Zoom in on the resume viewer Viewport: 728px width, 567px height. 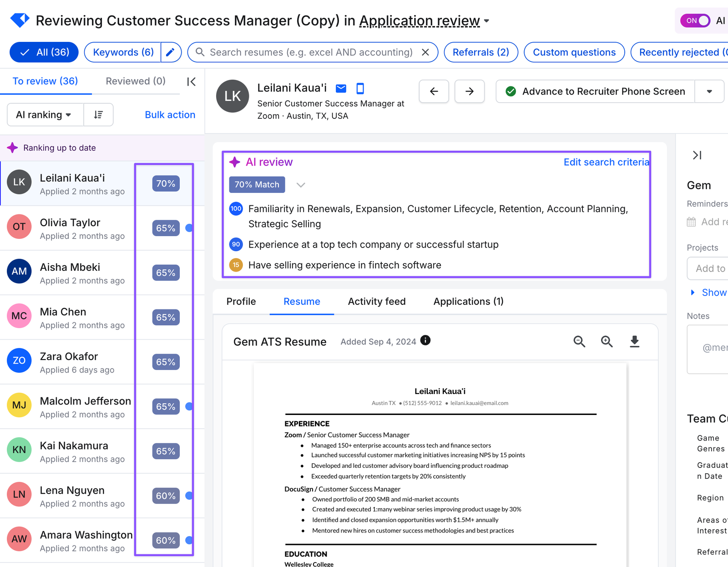(x=607, y=341)
